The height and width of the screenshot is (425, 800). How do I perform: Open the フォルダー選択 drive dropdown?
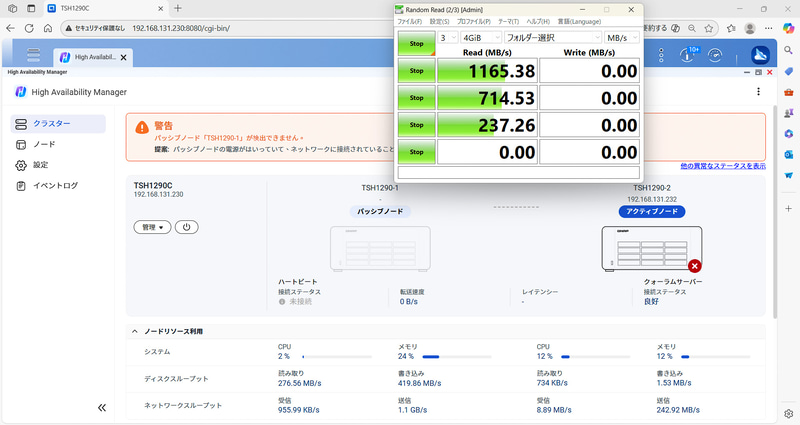(553, 38)
